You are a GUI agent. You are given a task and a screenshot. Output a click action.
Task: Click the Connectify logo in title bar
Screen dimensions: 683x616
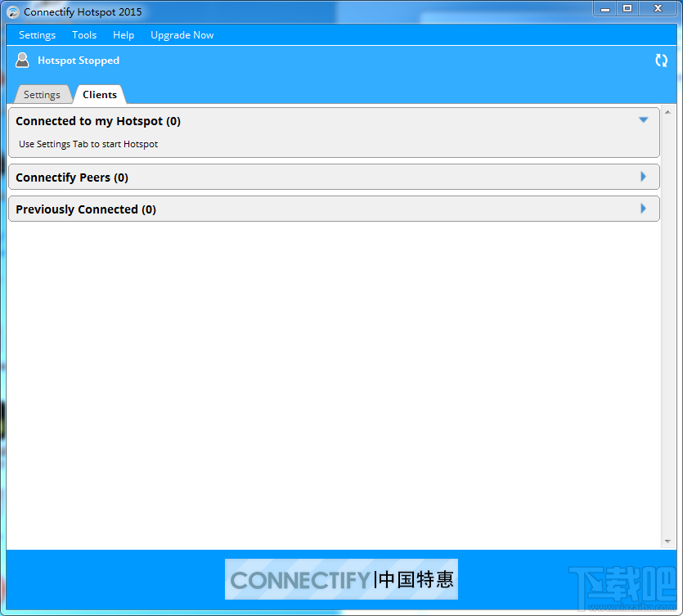tap(13, 12)
